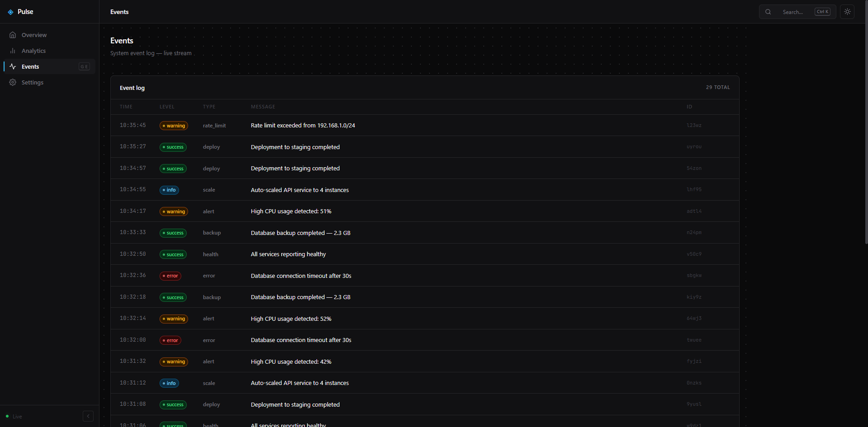This screenshot has height=427, width=868.
Task: Click the Ctrl K shortcut badge
Action: pos(822,12)
